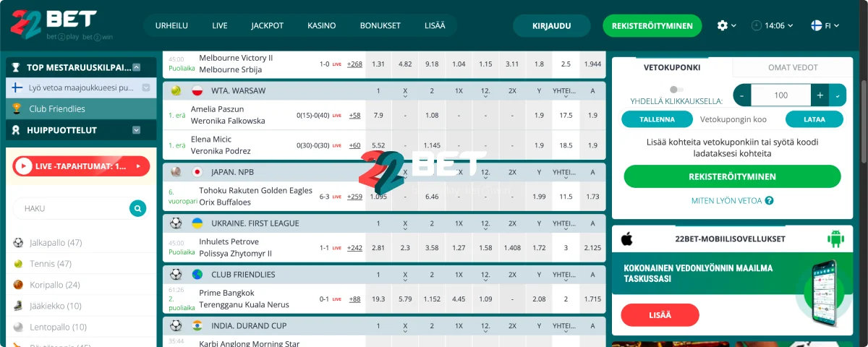Open the Bonukset menu
868x347 pixels.
[x=380, y=25]
